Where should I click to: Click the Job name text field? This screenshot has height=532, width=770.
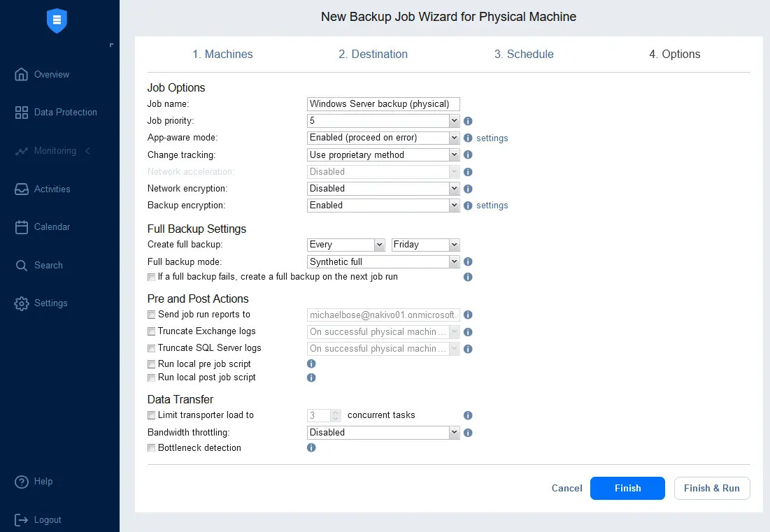coord(383,104)
